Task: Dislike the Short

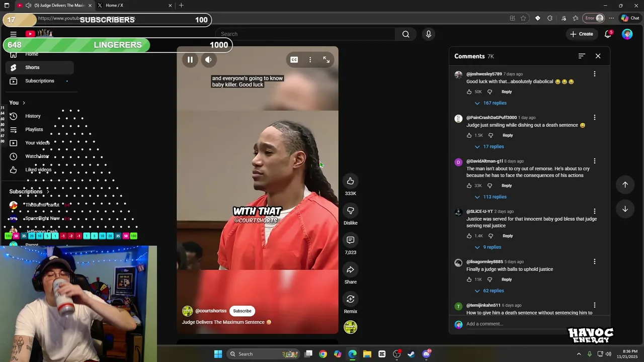Action: tap(351, 211)
